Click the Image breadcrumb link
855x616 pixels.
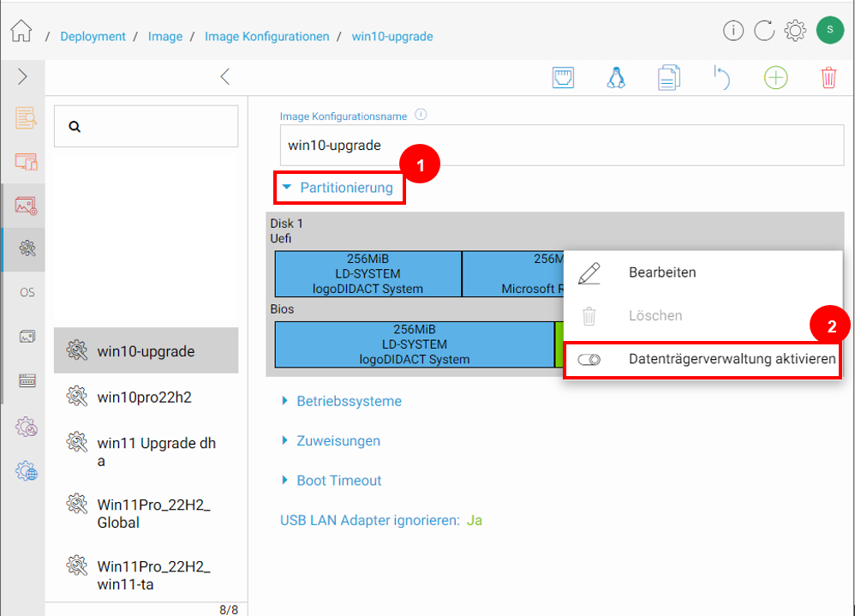(x=165, y=37)
